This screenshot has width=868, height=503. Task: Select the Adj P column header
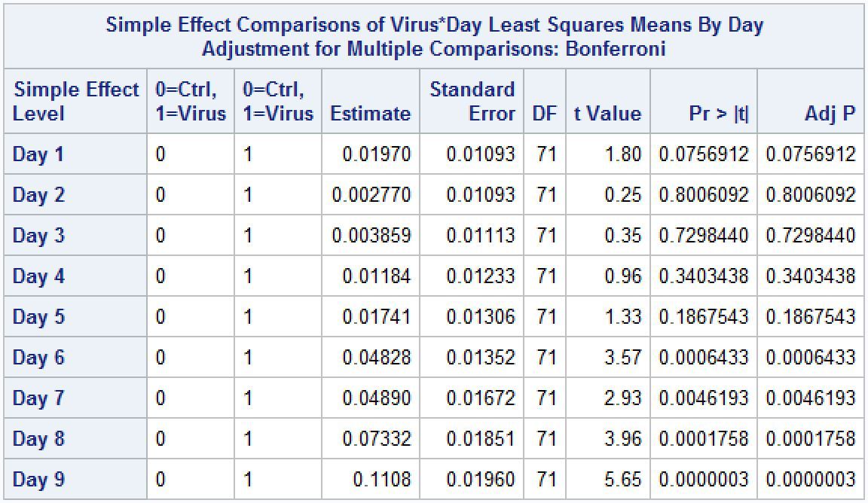(830, 114)
